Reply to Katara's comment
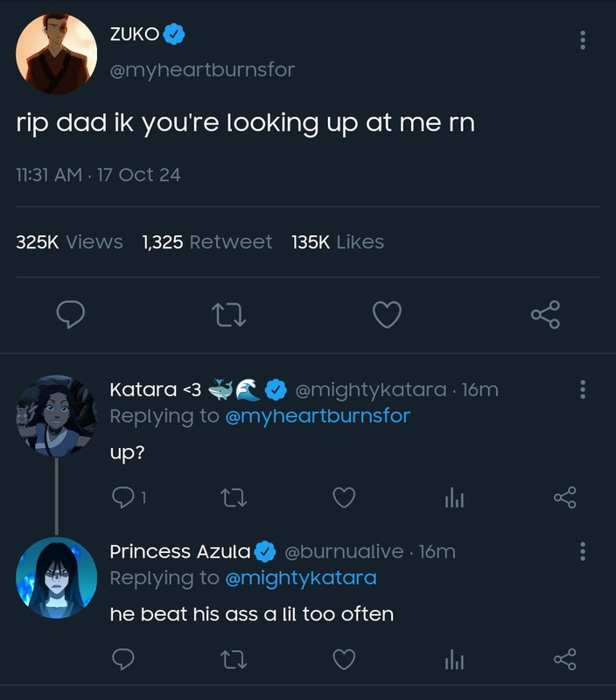This screenshot has height=700, width=616. [x=124, y=497]
